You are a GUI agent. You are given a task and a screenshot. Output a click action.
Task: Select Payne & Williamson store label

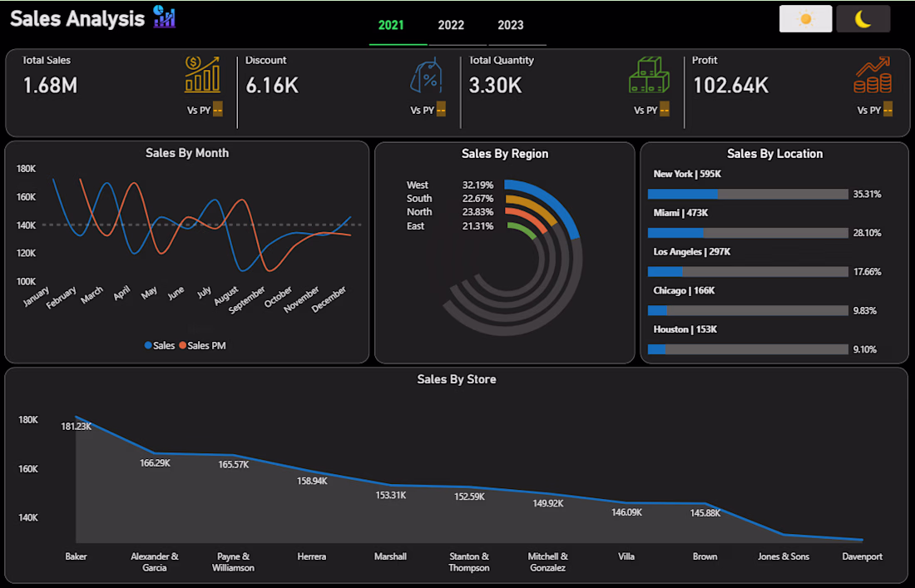click(x=234, y=561)
